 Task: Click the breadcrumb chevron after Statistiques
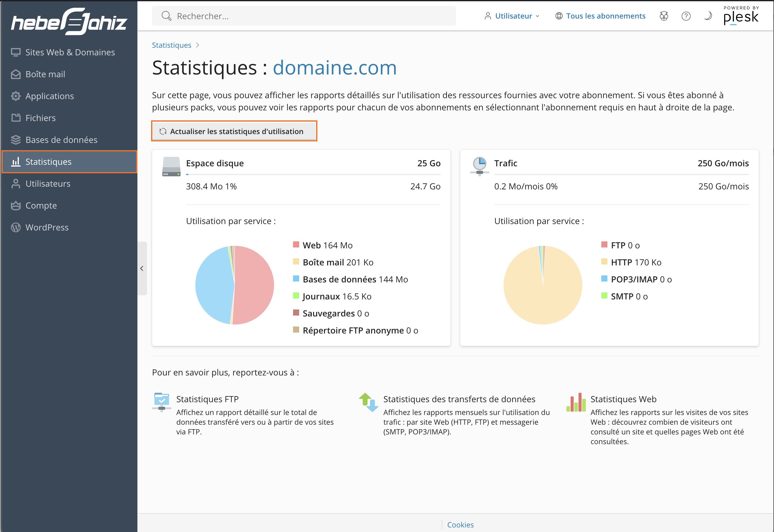point(198,45)
